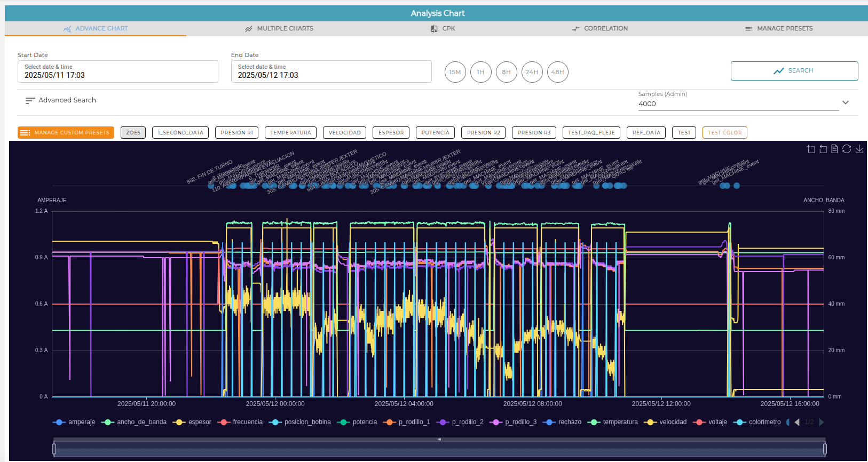This screenshot has width=868, height=462.
Task: Apply the TEMPERATURA preset chip
Action: pos(290,132)
